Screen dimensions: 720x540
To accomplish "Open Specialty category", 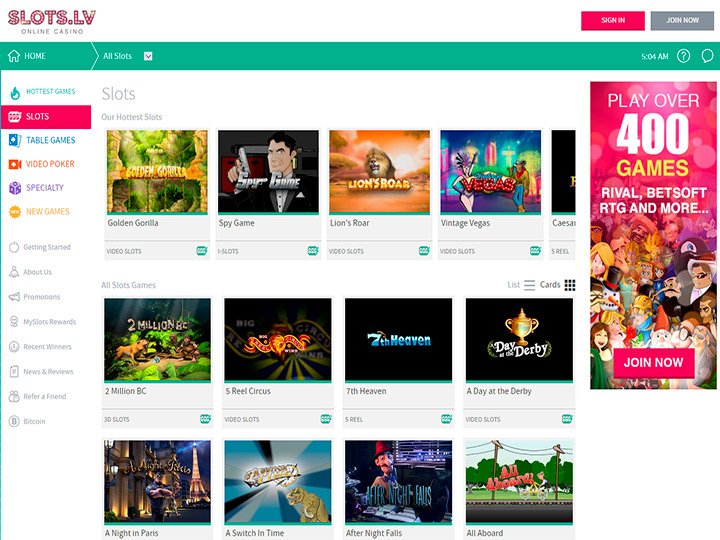I will pyautogui.click(x=46, y=187).
